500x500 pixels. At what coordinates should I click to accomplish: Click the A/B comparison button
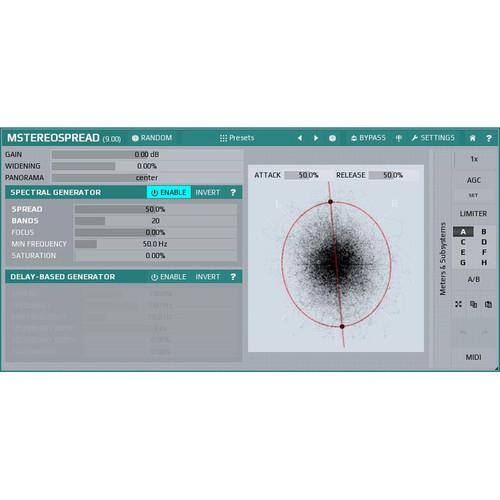pyautogui.click(x=474, y=279)
